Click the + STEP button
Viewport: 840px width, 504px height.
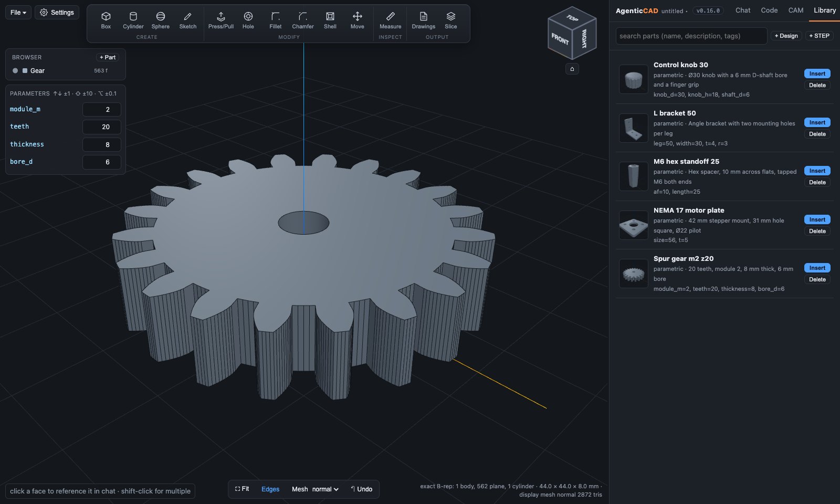(819, 36)
